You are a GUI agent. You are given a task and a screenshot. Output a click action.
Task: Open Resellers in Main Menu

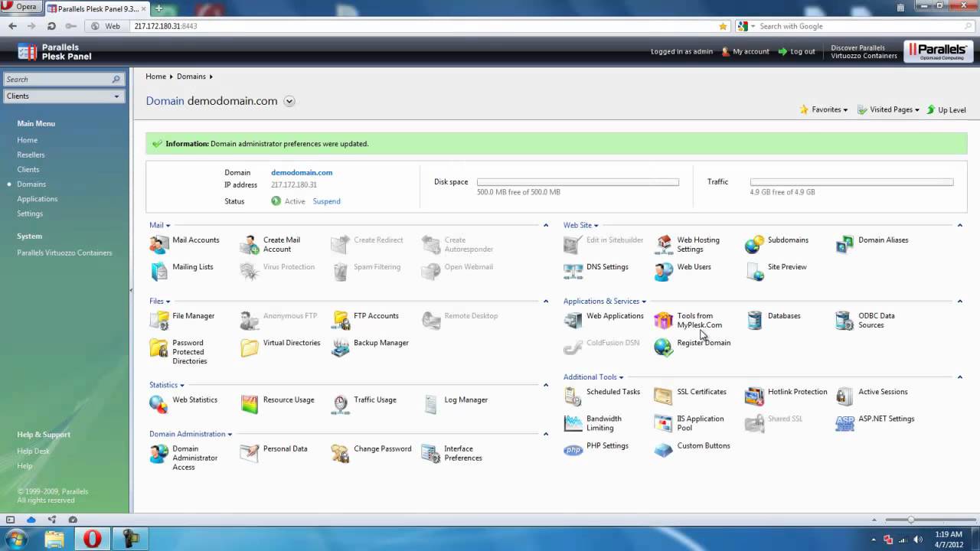point(31,155)
